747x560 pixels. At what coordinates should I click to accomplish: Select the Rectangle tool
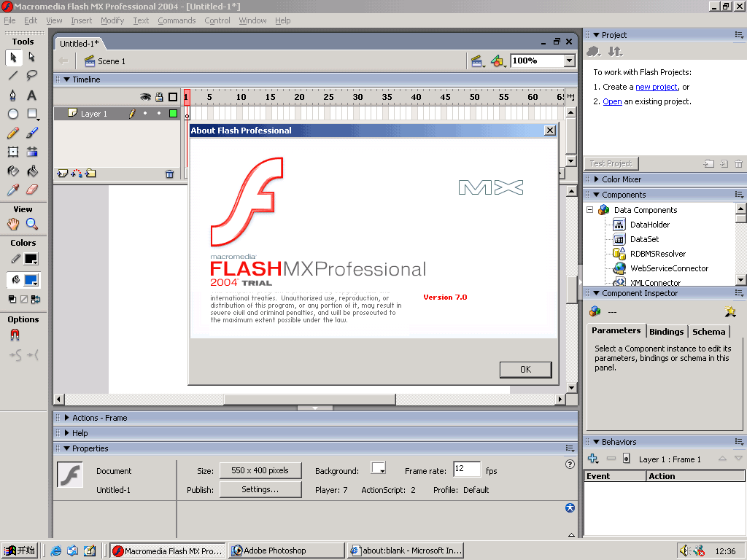click(32, 114)
